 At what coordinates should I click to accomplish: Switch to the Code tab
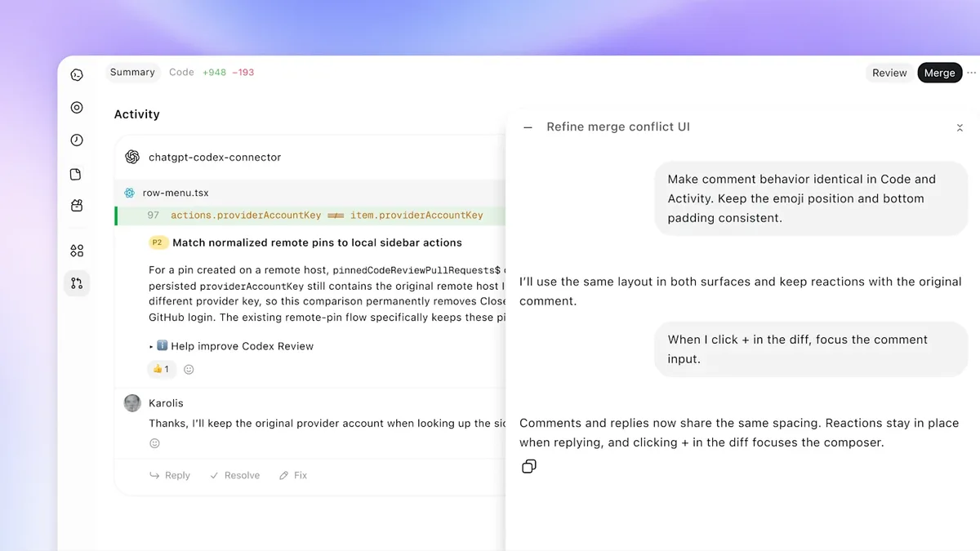point(181,73)
